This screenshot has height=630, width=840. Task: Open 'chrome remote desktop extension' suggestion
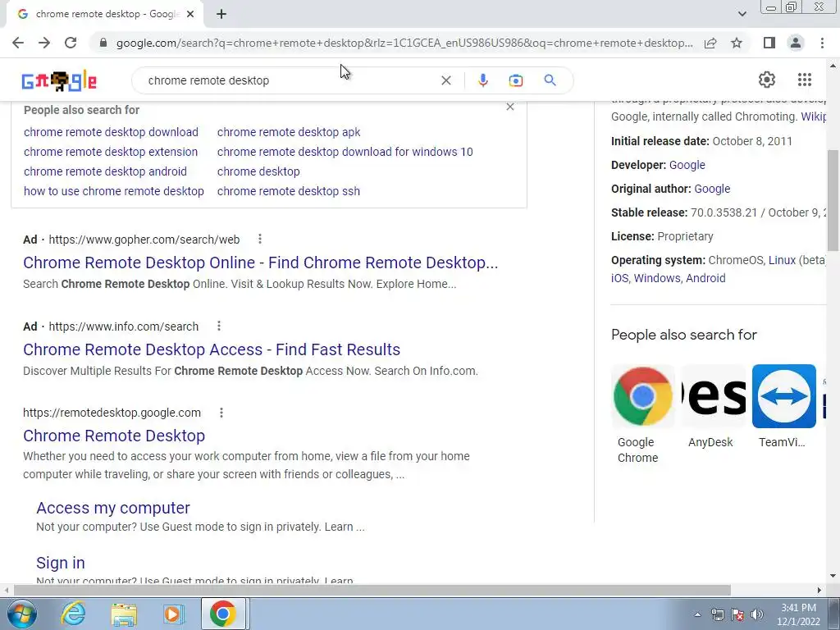coord(111,152)
